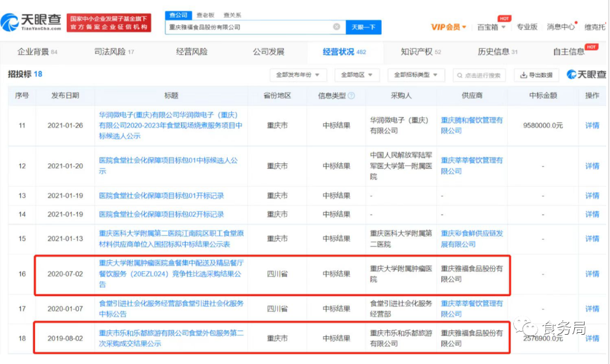Open the 百宝箱 toolbox menu

491,27
